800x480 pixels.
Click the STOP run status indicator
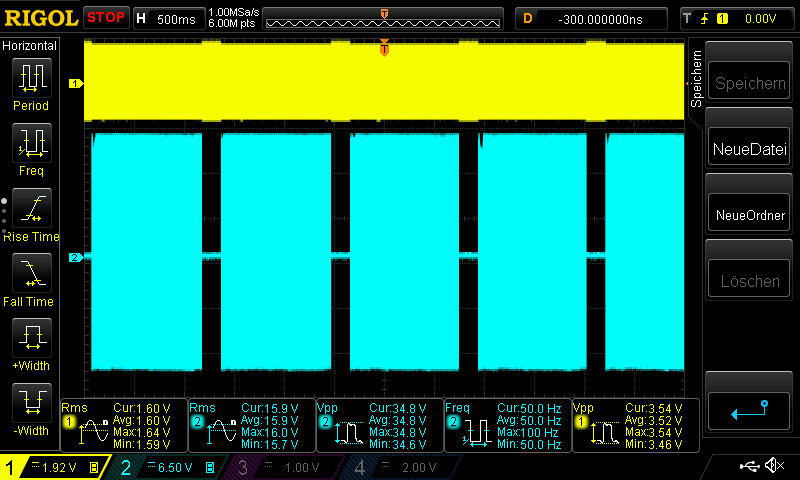tap(106, 17)
